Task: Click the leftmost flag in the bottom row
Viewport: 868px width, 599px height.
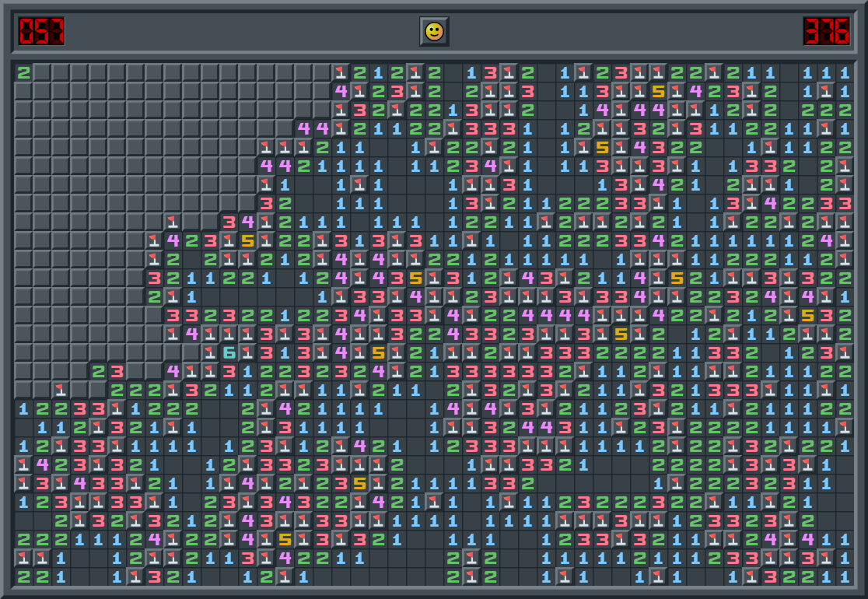Action: (x=135, y=576)
